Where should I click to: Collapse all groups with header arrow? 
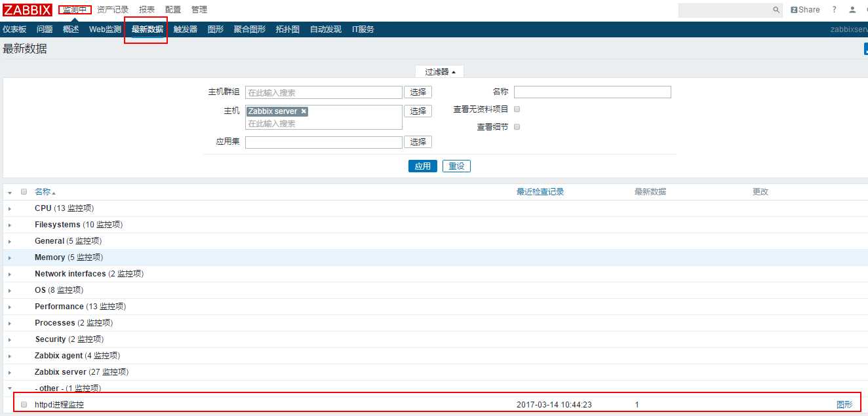coord(10,193)
